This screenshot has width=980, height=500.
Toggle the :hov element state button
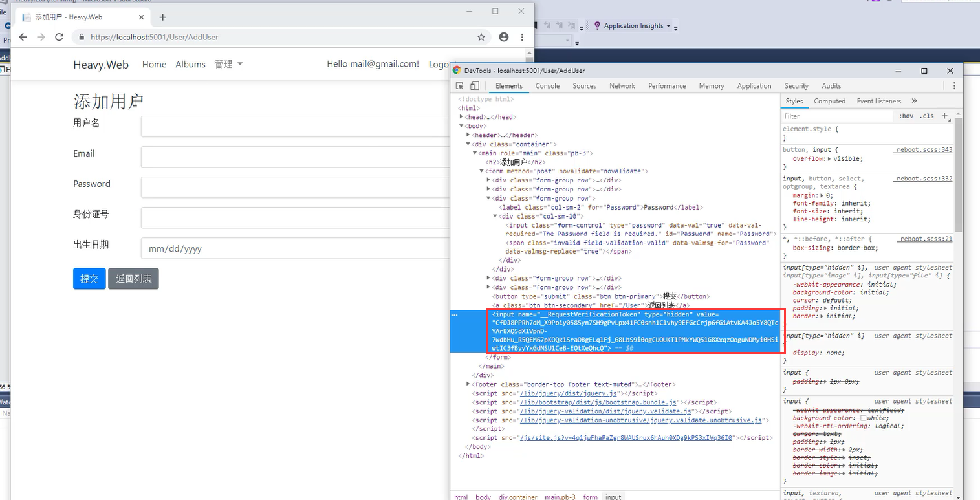[x=906, y=116]
